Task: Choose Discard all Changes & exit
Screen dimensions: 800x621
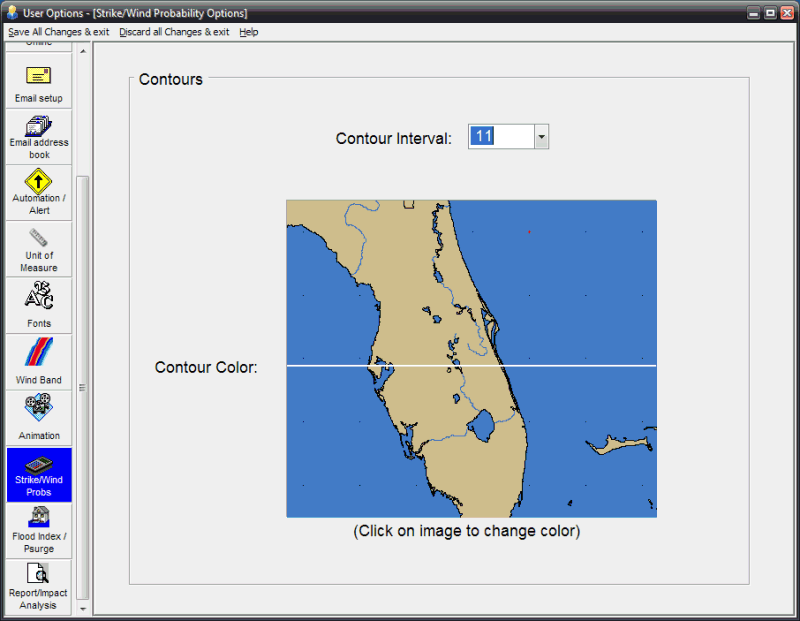Action: click(174, 32)
